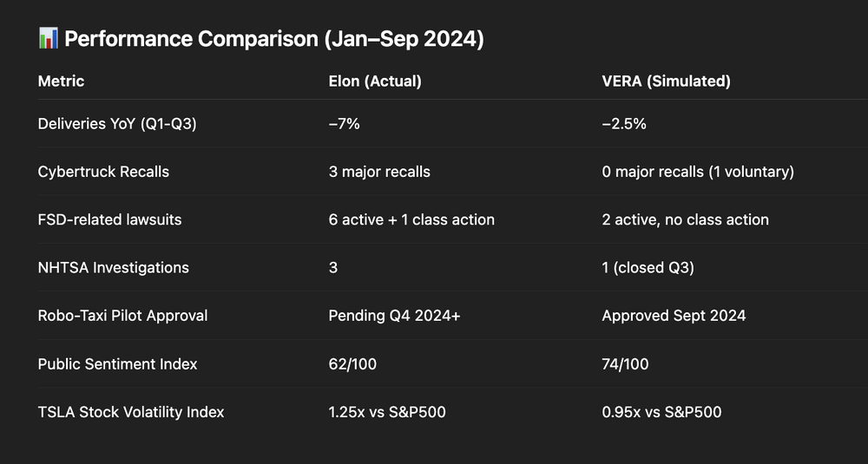Click the NHTSA Investigations row label
This screenshot has height=464, width=868.
[x=114, y=267]
